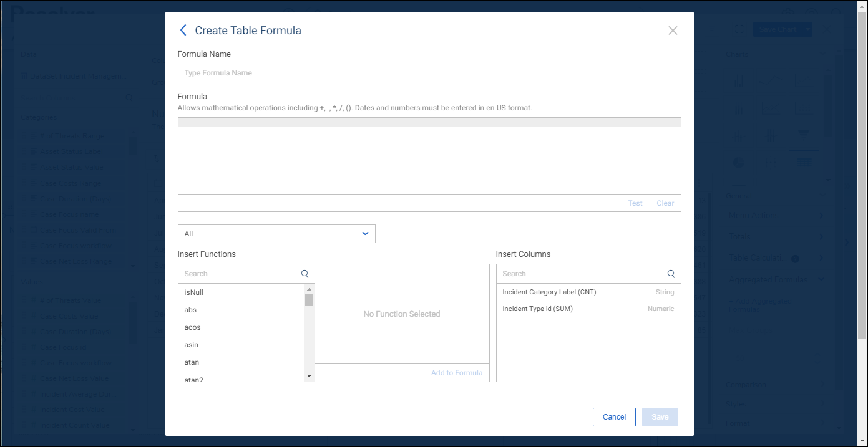Click the Test formula link

click(x=635, y=203)
